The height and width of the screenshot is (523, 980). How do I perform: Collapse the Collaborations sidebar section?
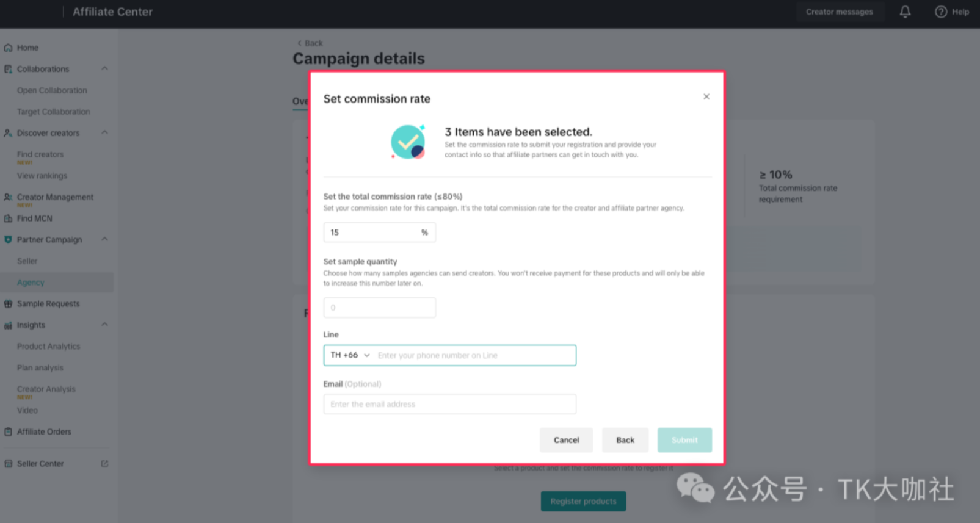pyautogui.click(x=104, y=69)
